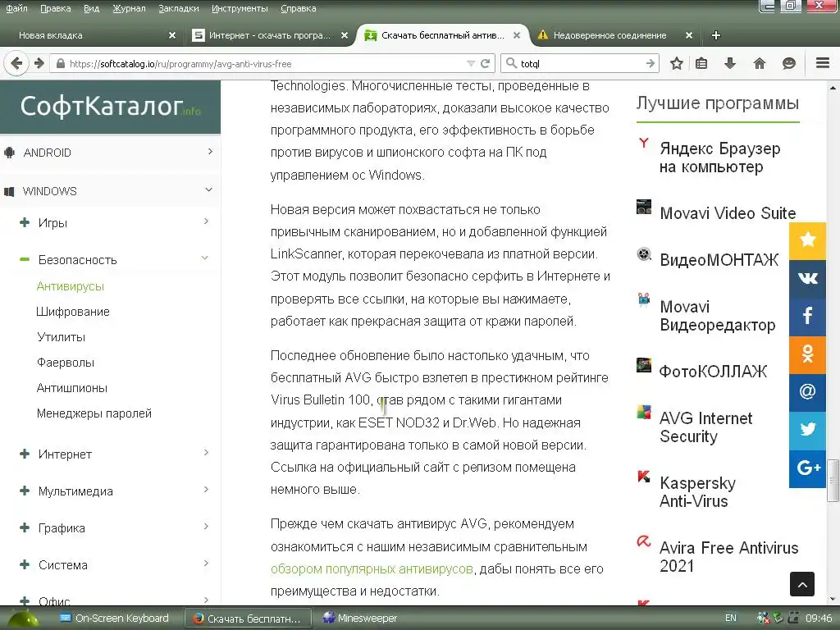Click the Yandex Browser icon in the list

[x=643, y=143]
